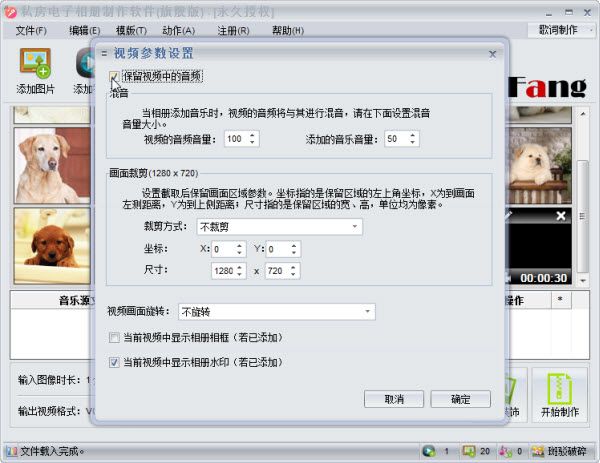Click the 歌词制作 button
Screen dimensions: 600x463
point(558,30)
